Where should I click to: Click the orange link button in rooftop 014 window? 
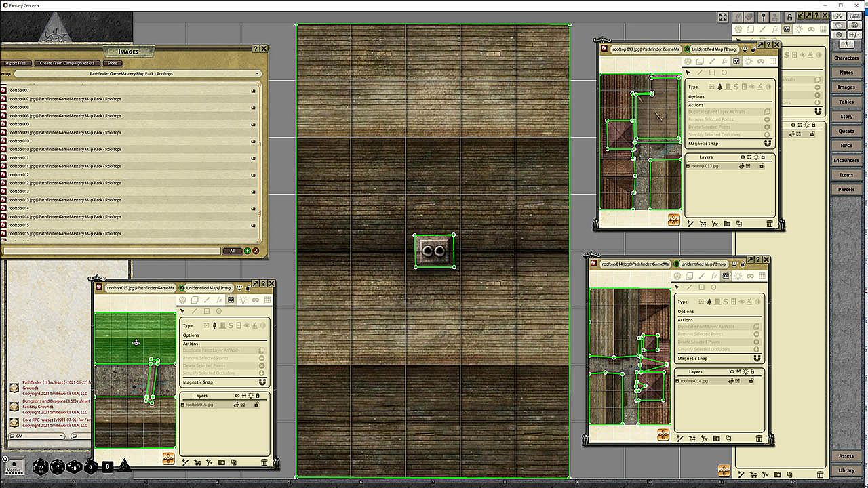click(663, 434)
